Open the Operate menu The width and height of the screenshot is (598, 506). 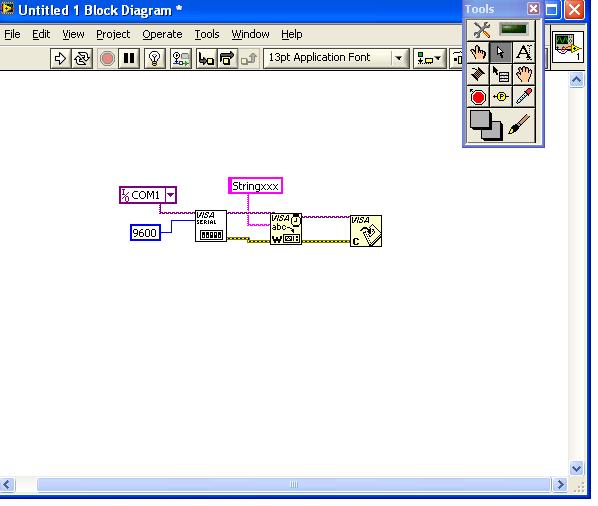[x=162, y=34]
